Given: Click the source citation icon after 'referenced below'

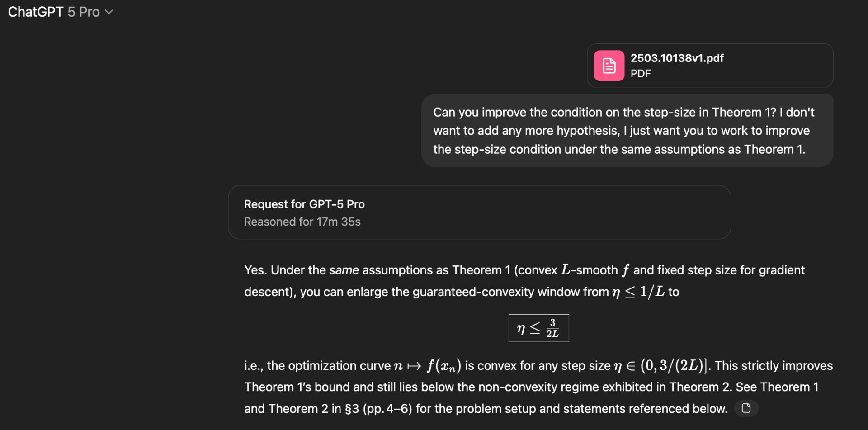Looking at the screenshot, I should click(746, 408).
